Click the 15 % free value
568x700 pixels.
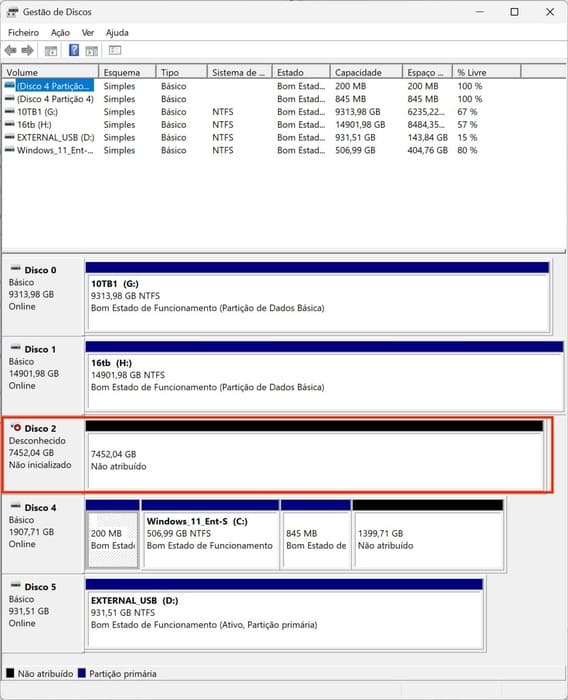(467, 138)
